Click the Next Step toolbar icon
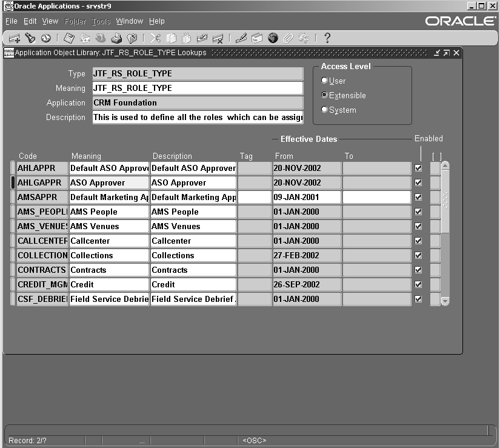 [x=85, y=38]
